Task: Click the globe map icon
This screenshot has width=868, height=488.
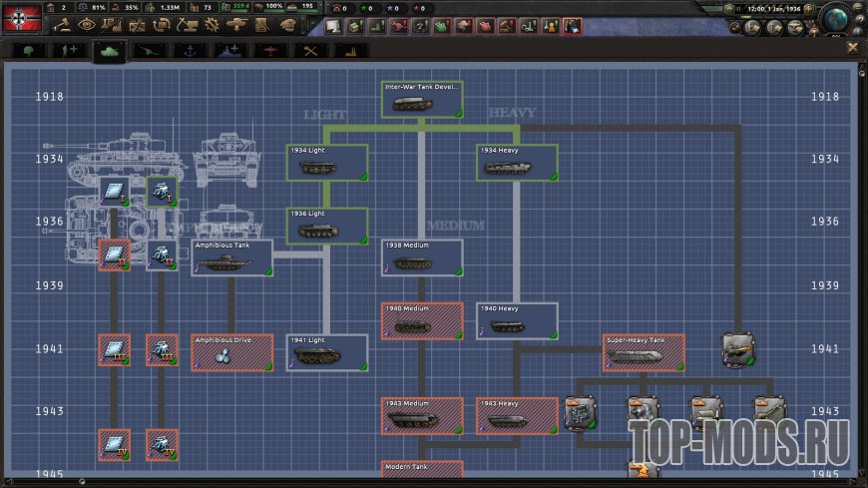Action: coord(838,18)
